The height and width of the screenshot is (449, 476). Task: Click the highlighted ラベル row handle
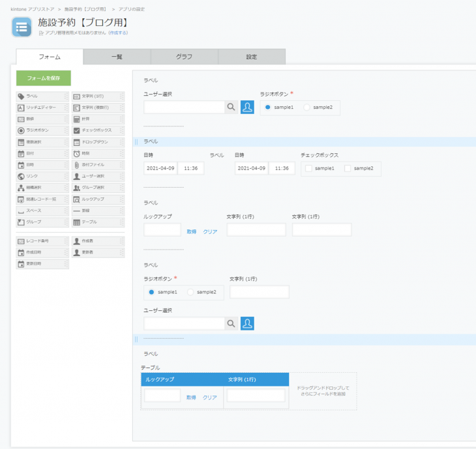136,141
